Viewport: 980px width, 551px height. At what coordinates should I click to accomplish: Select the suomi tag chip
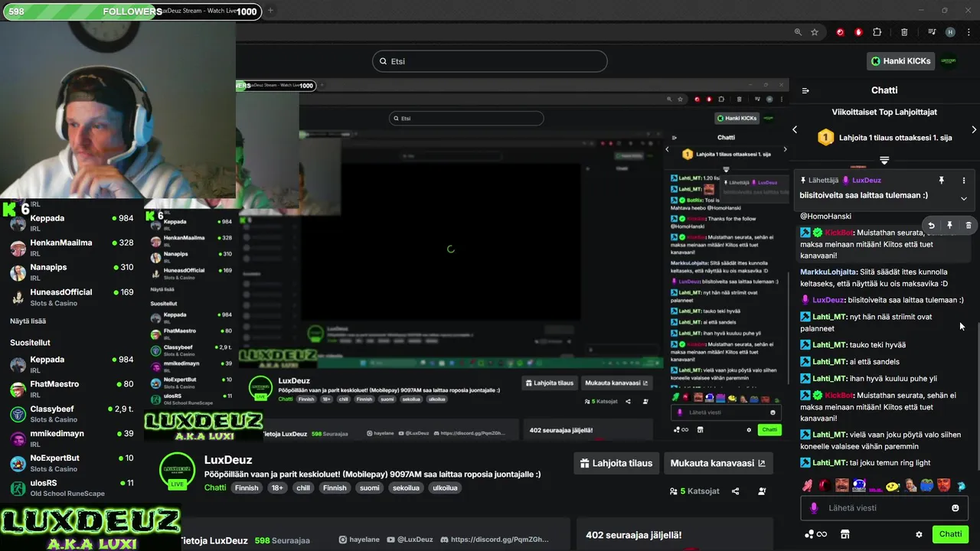370,487
